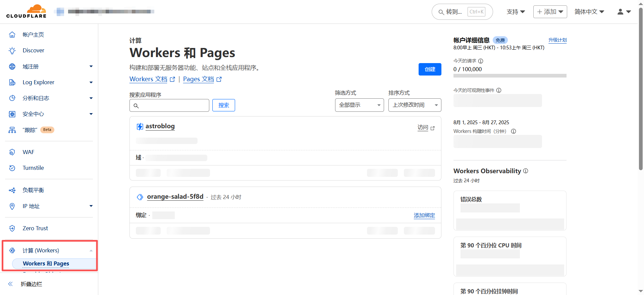Click the domain registration globe icon

pyautogui.click(x=12, y=66)
